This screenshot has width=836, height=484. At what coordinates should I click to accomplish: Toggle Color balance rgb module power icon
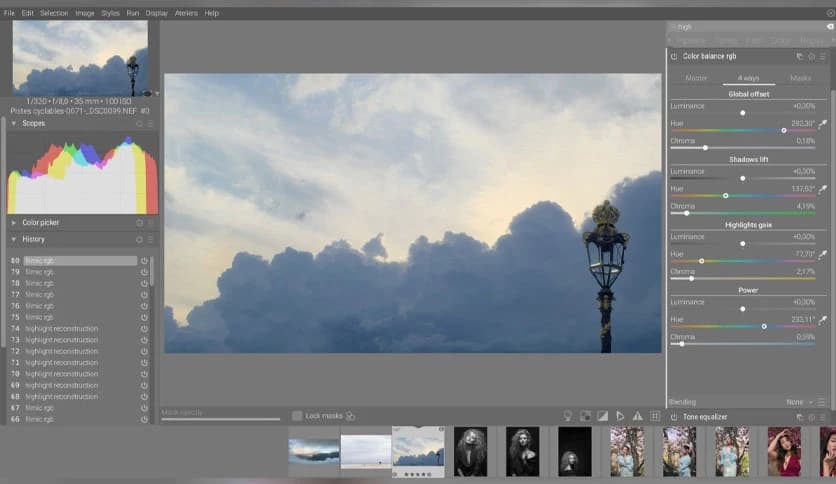coord(674,57)
